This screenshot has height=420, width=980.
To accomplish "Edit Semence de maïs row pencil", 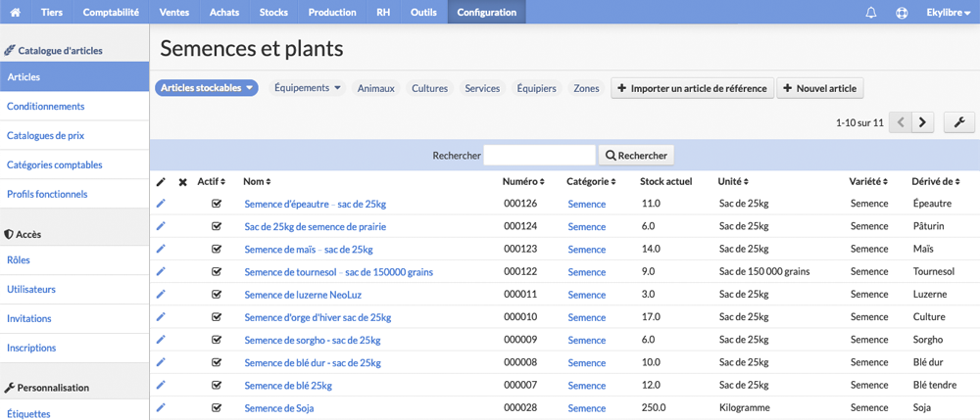I will (161, 249).
